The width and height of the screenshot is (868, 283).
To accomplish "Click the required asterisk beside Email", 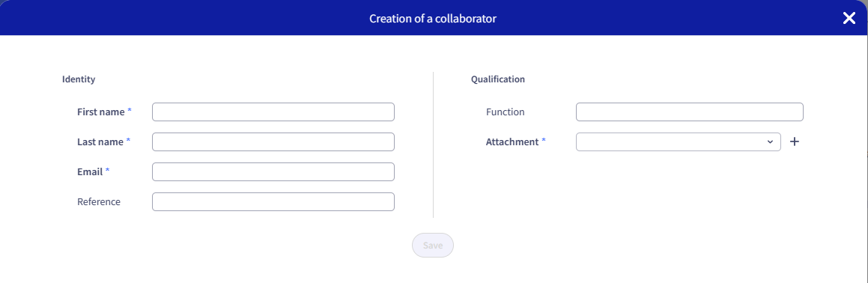I will pyautogui.click(x=107, y=171).
